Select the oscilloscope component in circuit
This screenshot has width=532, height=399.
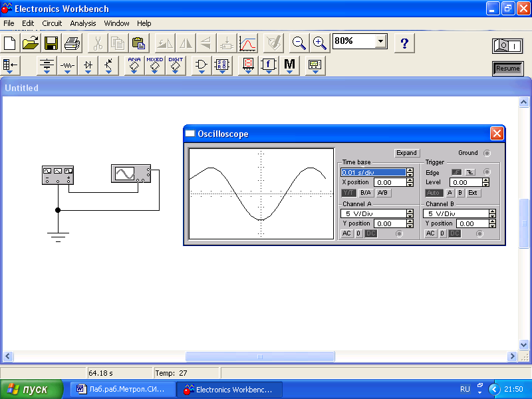tap(131, 174)
